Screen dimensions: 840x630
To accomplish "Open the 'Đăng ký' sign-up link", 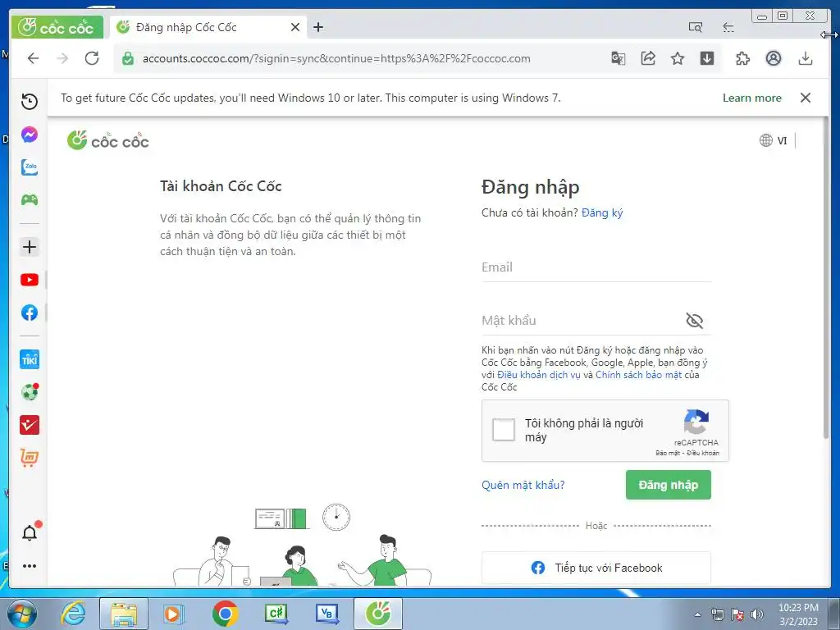I will 602,212.
